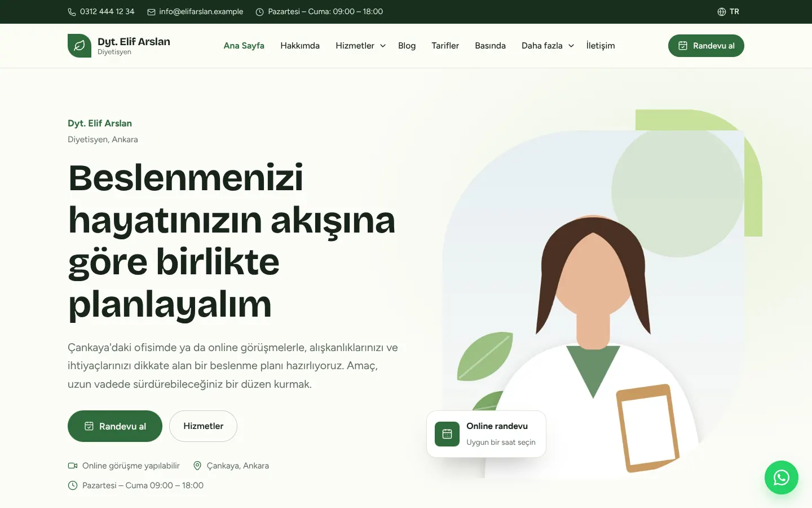The width and height of the screenshot is (812, 508).
Task: Go to Ana Sayfa menu item
Action: (x=244, y=46)
